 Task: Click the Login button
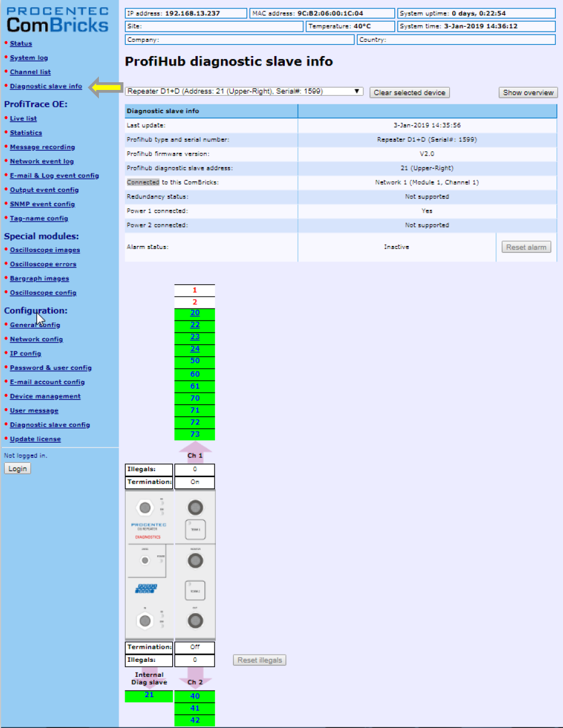pos(17,469)
